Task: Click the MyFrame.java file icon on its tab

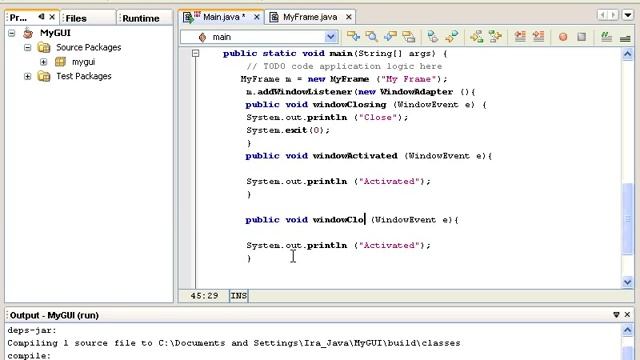Action: coord(274,17)
